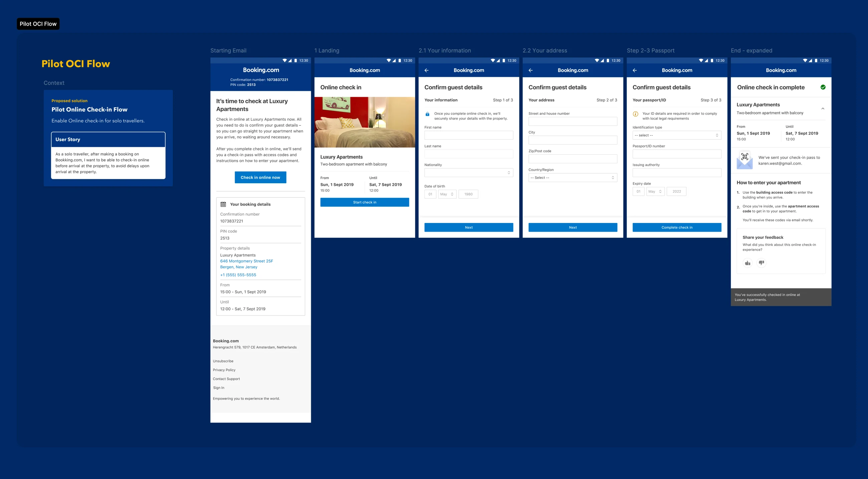Open the Date of birth month dropdown
Viewport: 868px width, 479px height.
(x=447, y=194)
